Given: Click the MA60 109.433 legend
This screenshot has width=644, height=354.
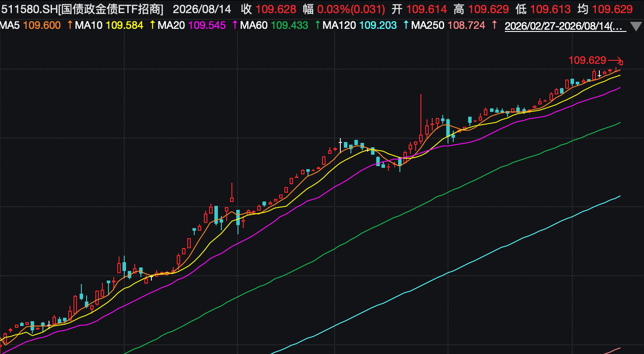Looking at the screenshot, I should tap(274, 25).
